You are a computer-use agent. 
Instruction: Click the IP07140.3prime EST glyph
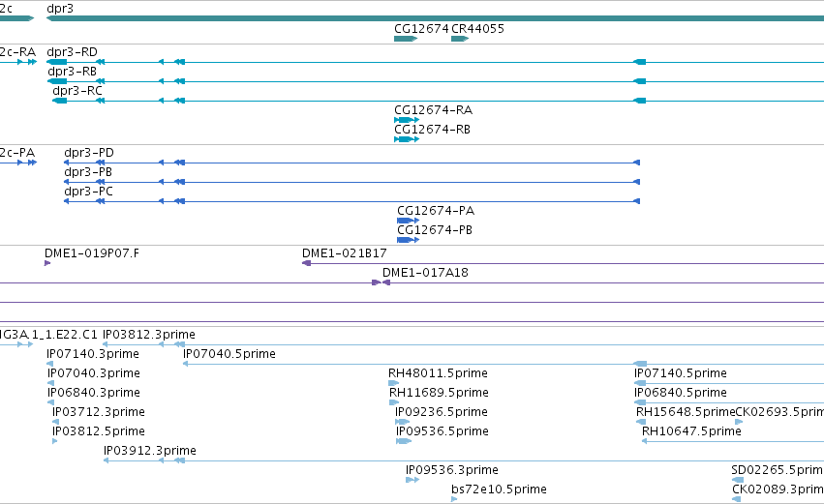pyautogui.click(x=50, y=364)
